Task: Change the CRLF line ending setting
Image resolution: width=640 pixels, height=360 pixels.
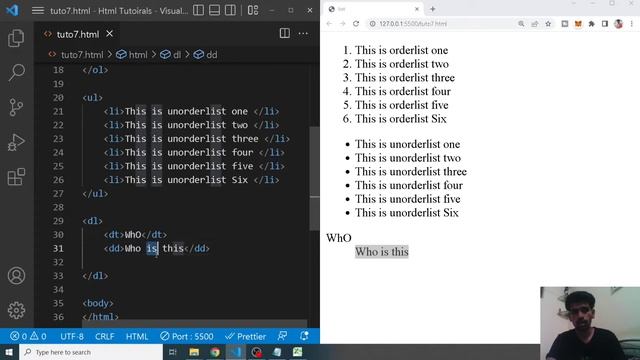Action: [x=104, y=336]
